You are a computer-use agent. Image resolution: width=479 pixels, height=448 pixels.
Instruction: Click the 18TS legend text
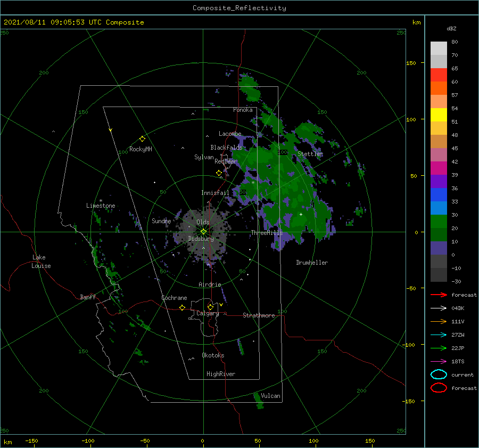[458, 362]
